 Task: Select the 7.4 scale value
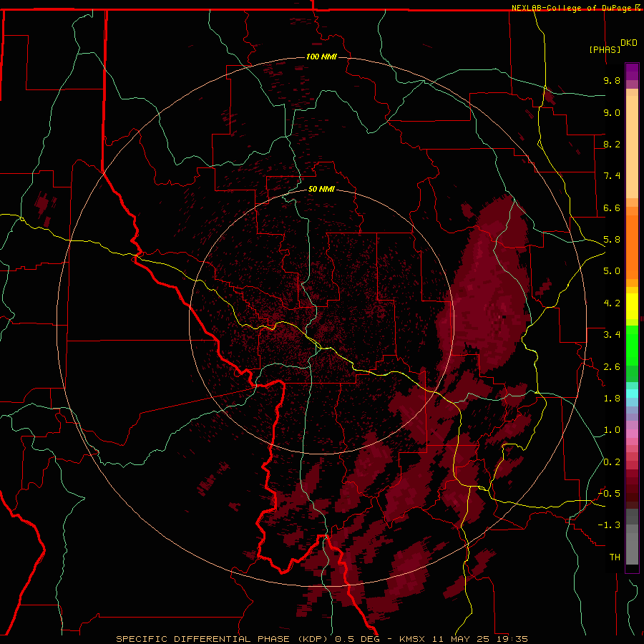point(612,176)
